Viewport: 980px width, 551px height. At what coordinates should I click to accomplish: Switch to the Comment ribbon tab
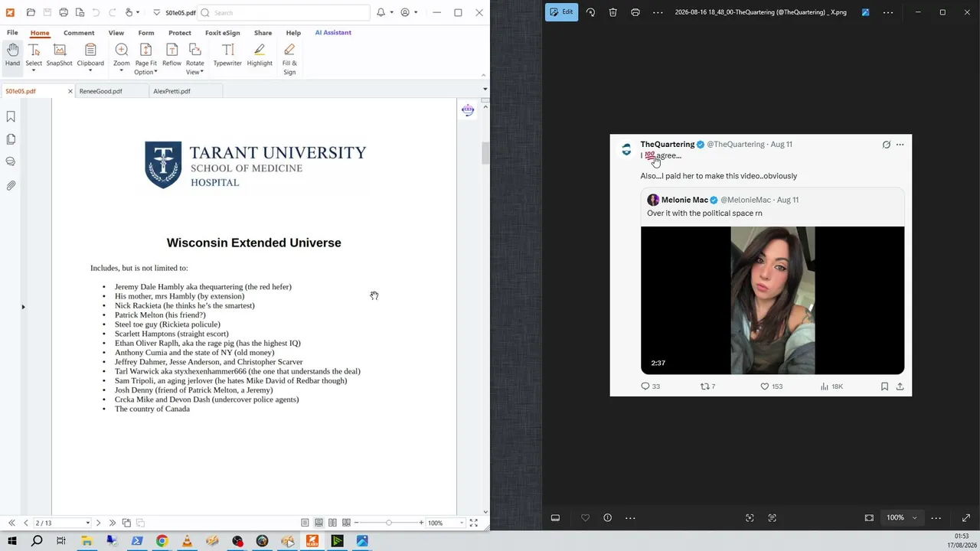click(79, 33)
